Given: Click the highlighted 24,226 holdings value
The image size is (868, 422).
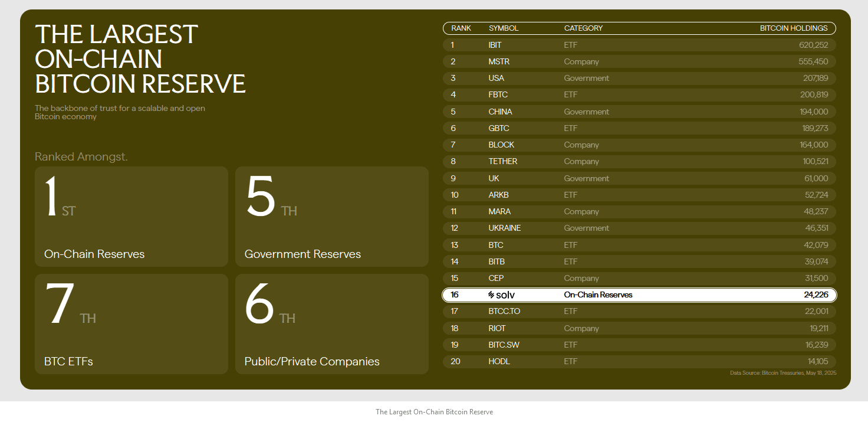Looking at the screenshot, I should (x=816, y=295).
